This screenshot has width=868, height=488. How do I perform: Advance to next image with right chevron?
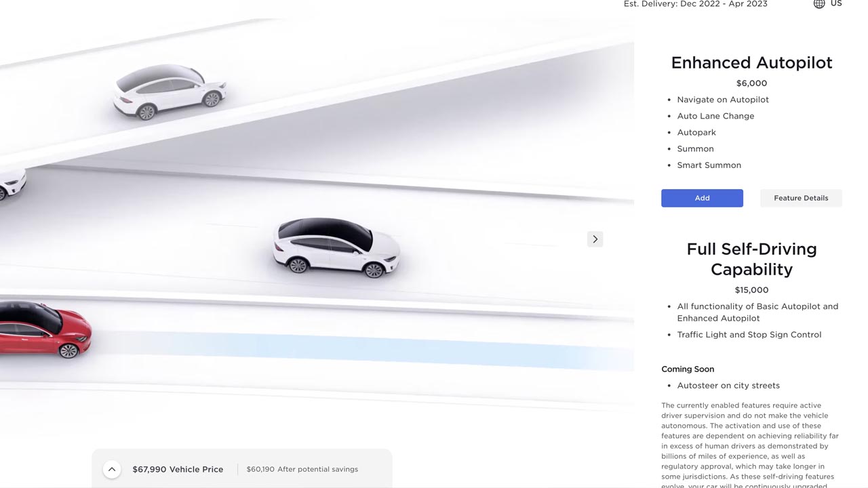pos(595,239)
